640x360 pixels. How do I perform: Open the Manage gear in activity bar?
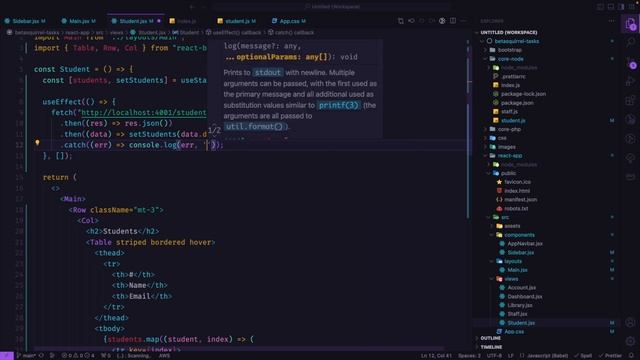click(x=631, y=341)
